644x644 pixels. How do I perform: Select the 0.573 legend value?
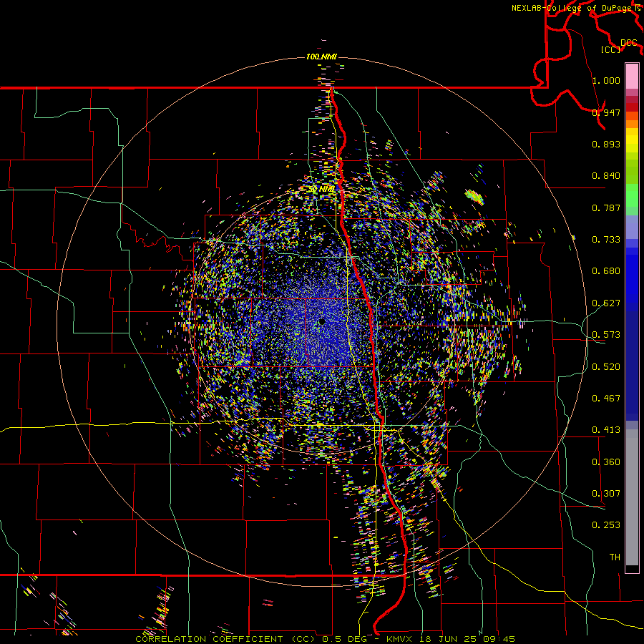click(606, 335)
